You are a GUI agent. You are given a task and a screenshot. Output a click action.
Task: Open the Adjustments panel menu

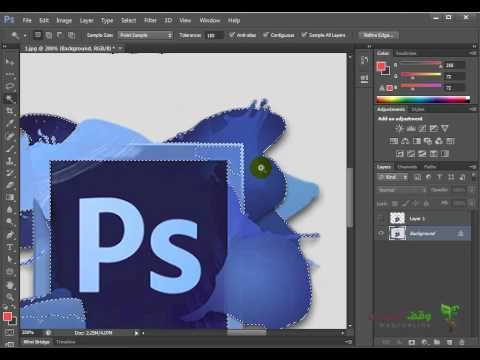tap(473, 109)
